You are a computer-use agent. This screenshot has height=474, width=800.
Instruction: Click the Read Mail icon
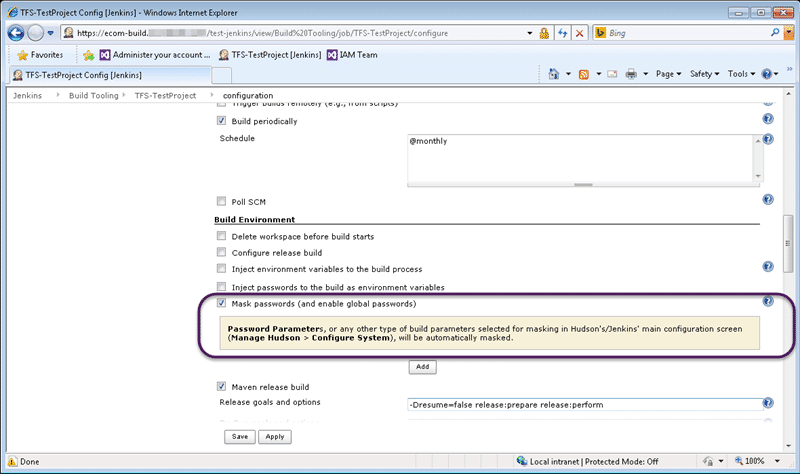[x=612, y=74]
